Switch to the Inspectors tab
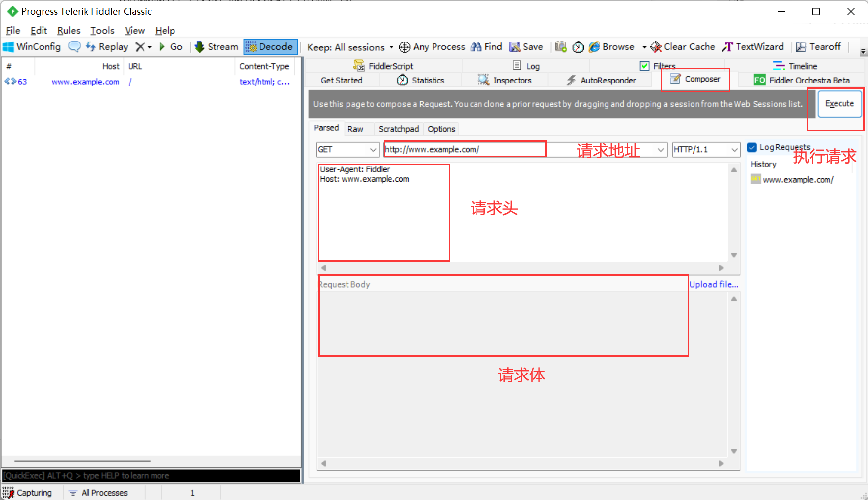The image size is (868, 500). click(505, 80)
